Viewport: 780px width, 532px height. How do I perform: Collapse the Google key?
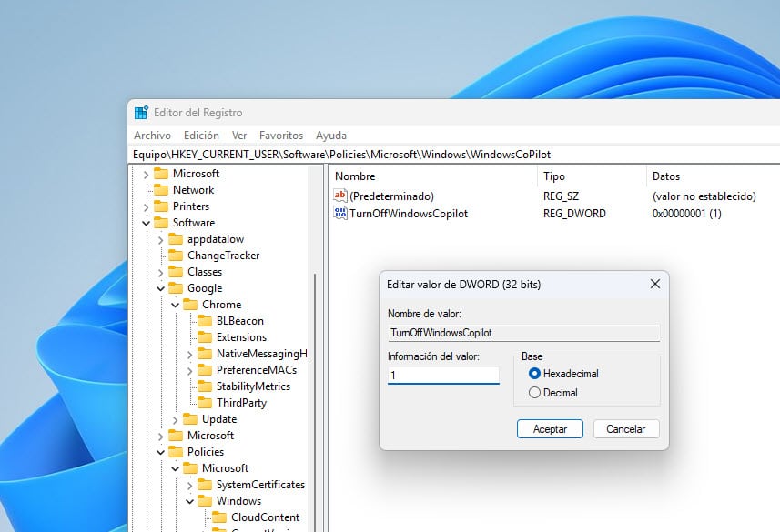[160, 288]
